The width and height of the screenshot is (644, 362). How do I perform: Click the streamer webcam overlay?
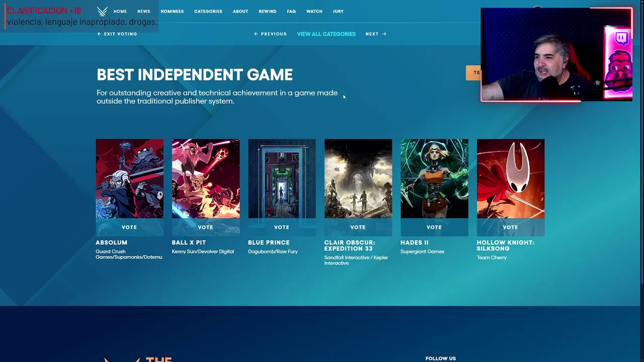556,55
